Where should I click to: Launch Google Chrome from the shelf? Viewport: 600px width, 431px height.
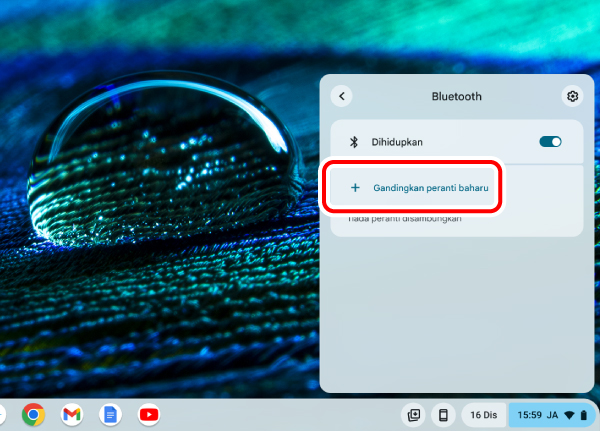click(34, 414)
